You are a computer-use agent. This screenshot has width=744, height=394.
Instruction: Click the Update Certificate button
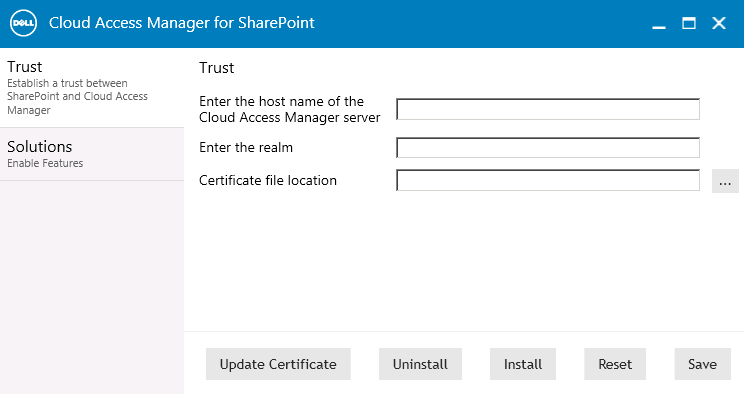tap(278, 364)
